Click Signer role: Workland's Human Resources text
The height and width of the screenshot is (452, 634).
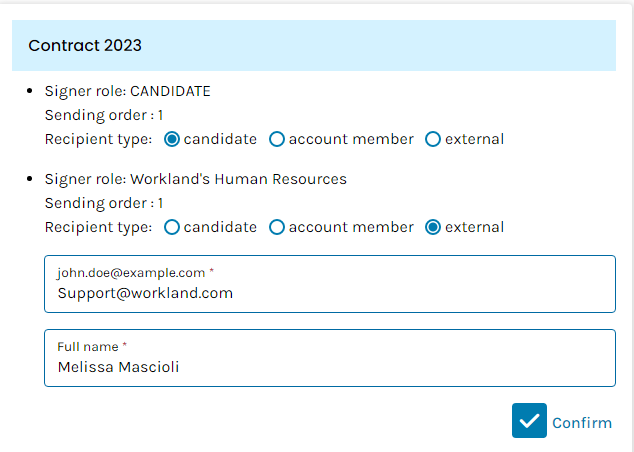(x=195, y=179)
